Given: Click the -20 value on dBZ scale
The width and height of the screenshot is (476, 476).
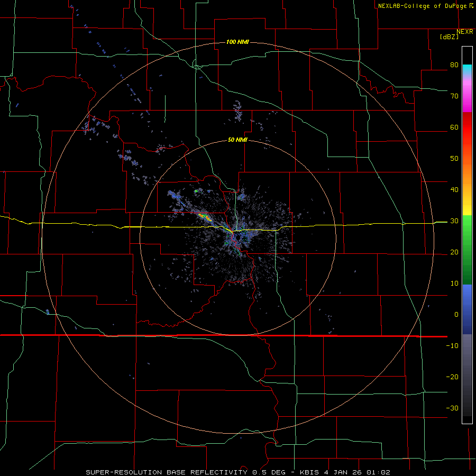Looking at the screenshot, I should pyautogui.click(x=452, y=377).
